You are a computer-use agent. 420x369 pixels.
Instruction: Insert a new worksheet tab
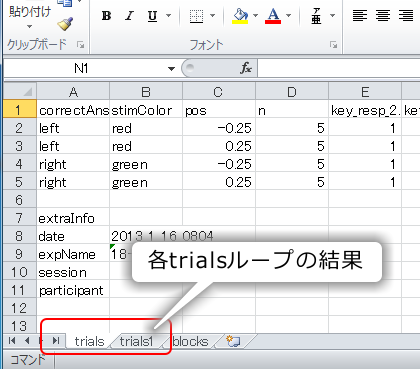click(233, 341)
